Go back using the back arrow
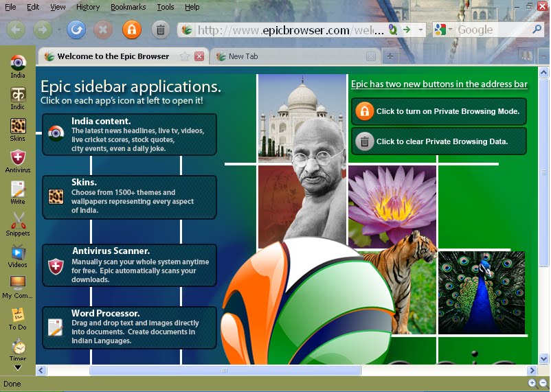The height and width of the screenshot is (392, 551). pyautogui.click(x=16, y=30)
